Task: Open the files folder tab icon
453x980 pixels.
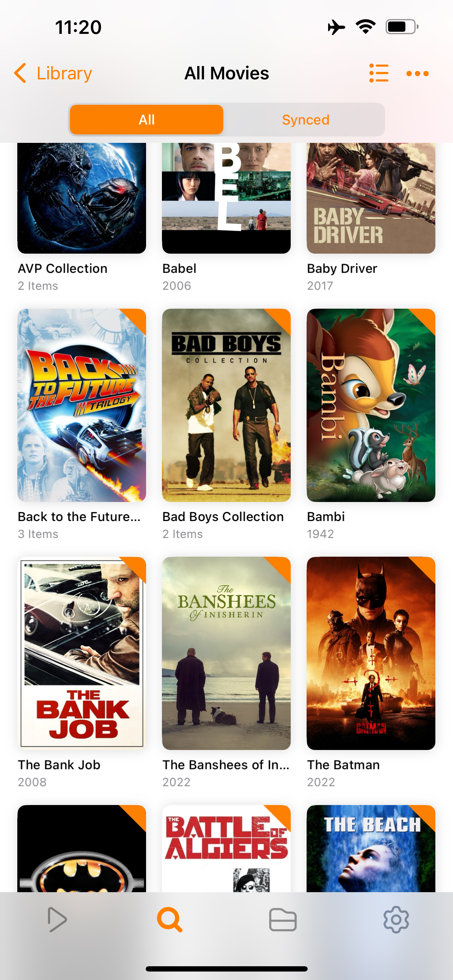Action: (283, 920)
